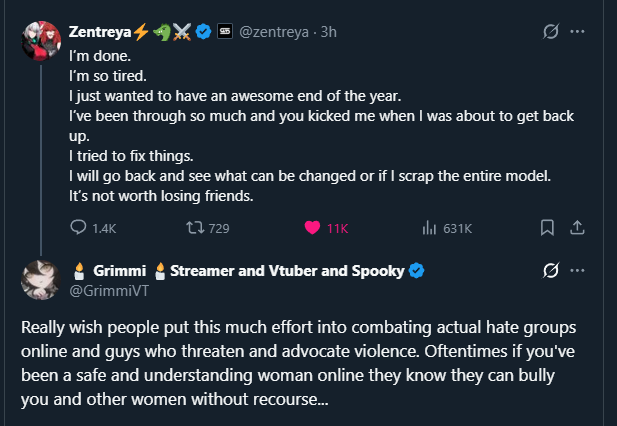Click Zentreya's blue verified badge
Screen dimensions: 617x426
[204, 32]
